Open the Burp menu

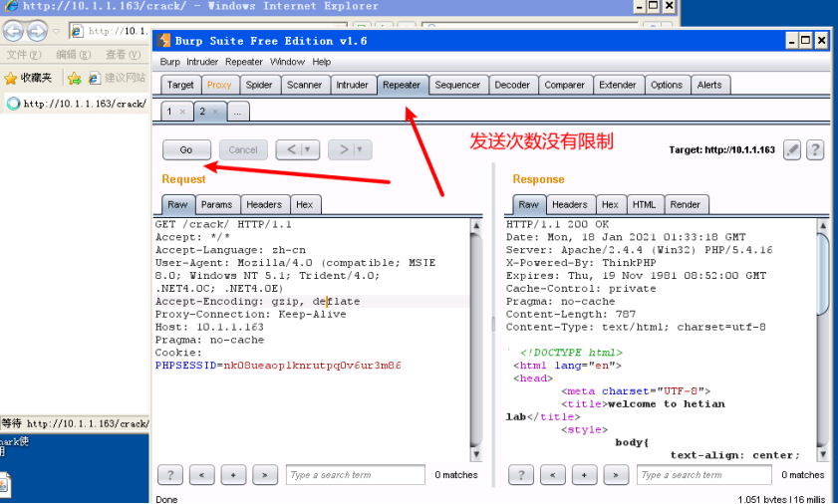pyautogui.click(x=170, y=62)
